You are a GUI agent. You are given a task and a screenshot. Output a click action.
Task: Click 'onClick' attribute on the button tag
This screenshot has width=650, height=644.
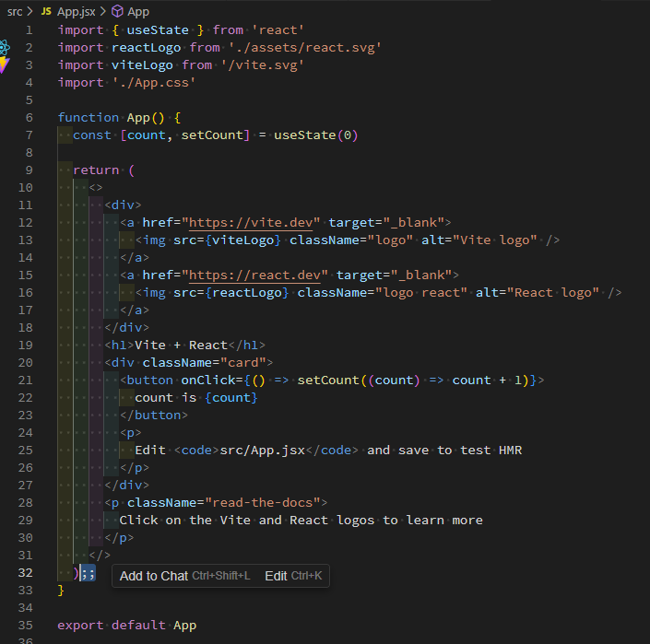click(208, 381)
